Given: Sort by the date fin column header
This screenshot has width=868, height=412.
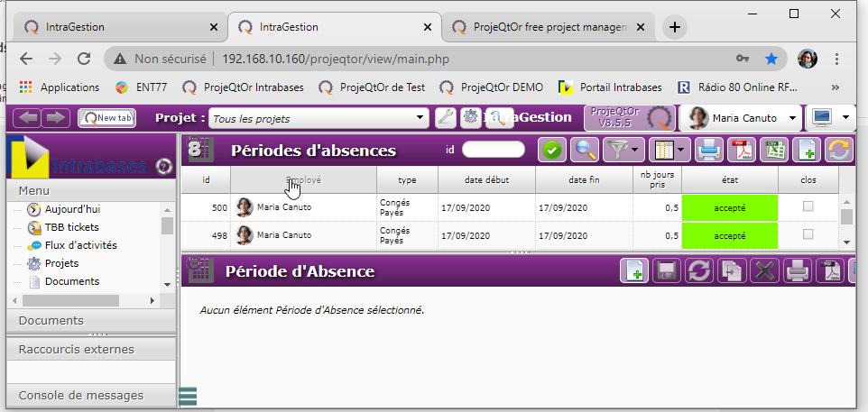Looking at the screenshot, I should pos(584,179).
